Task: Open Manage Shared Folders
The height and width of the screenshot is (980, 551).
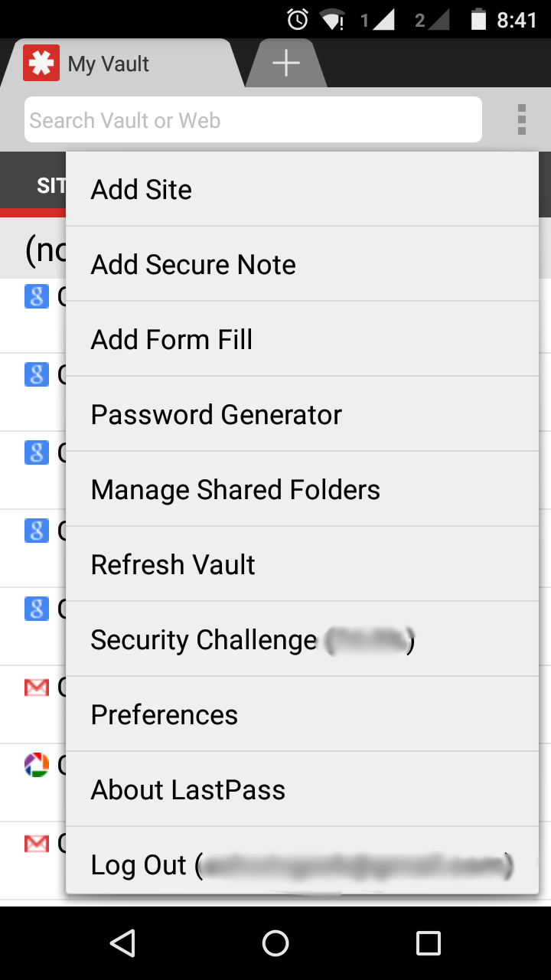Action: tap(302, 490)
